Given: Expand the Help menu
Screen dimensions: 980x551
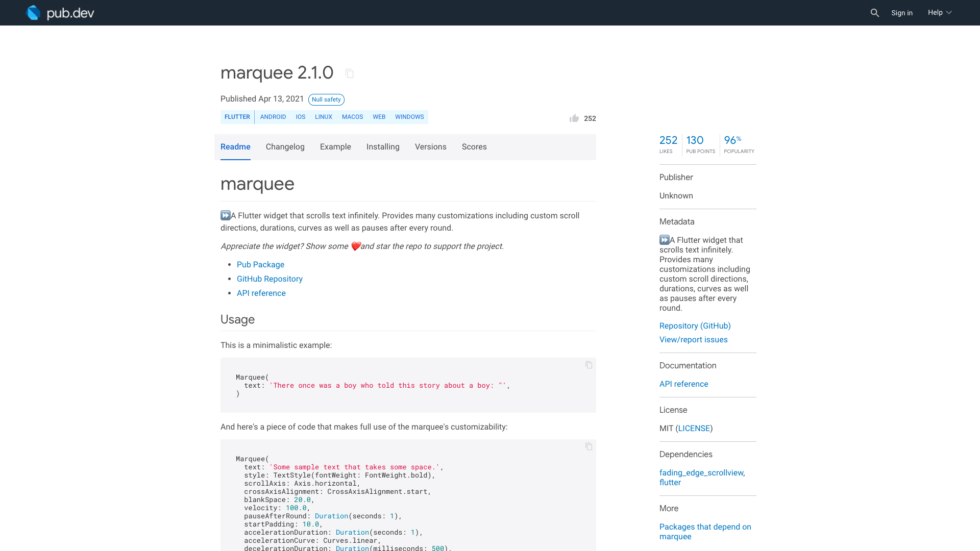Looking at the screenshot, I should (x=939, y=12).
